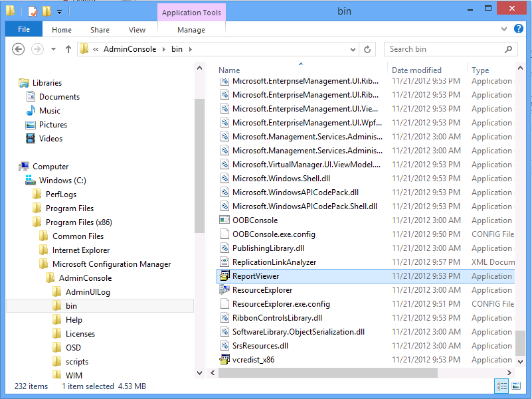
Task: Select the PerfLogs folder in tree
Action: point(60,195)
